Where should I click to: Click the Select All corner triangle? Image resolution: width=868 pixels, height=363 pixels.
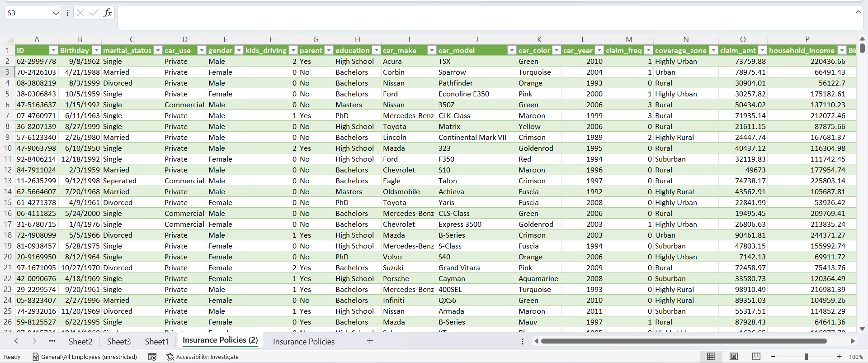[x=10, y=40]
